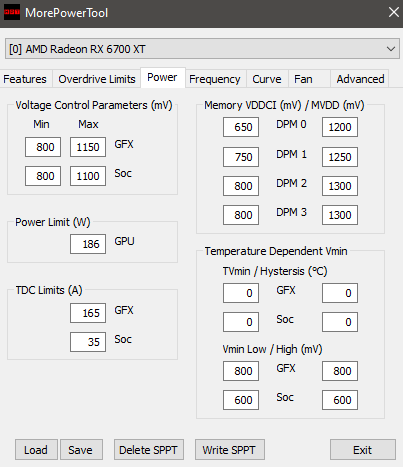Open the AMD Radeon RX 6700 XT dropdown

202,49
